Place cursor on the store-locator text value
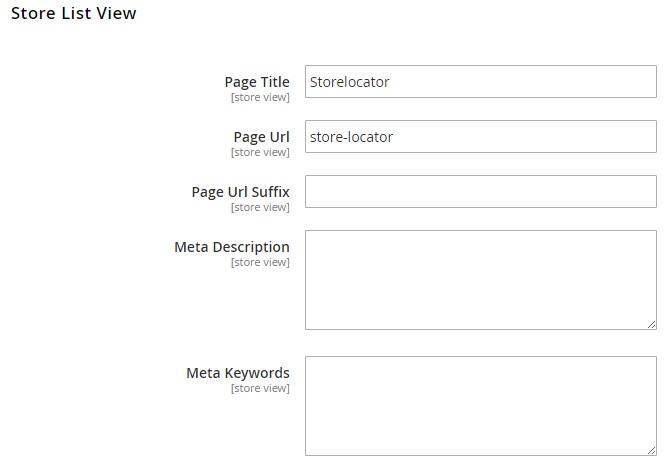 352,137
